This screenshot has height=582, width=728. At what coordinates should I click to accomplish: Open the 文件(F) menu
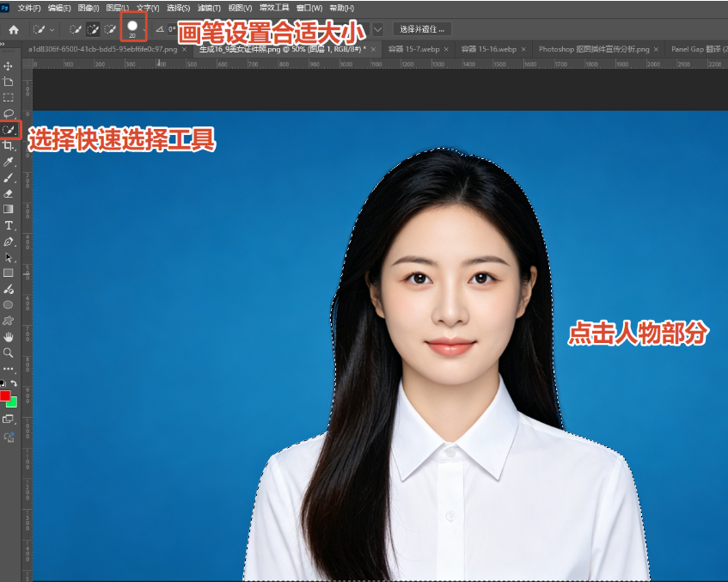(29, 8)
